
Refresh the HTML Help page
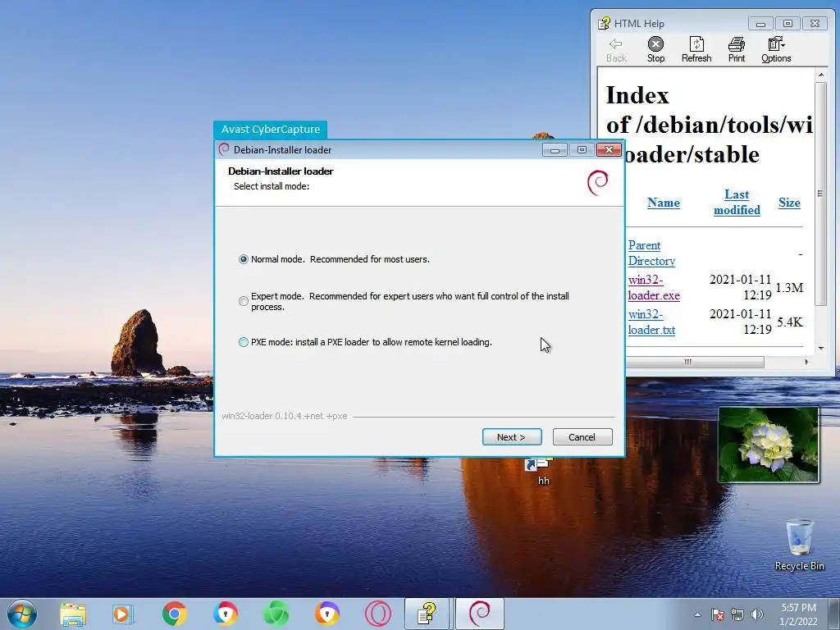pyautogui.click(x=696, y=50)
